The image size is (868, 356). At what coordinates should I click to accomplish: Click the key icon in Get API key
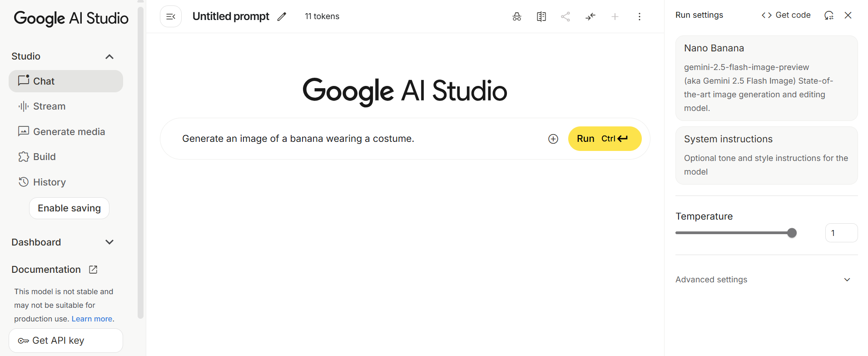point(23,341)
